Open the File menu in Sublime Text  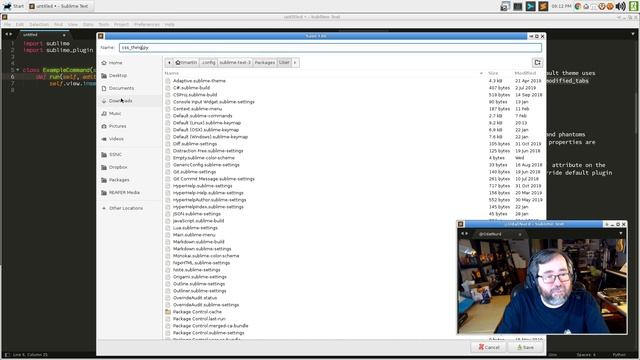tap(7, 24)
